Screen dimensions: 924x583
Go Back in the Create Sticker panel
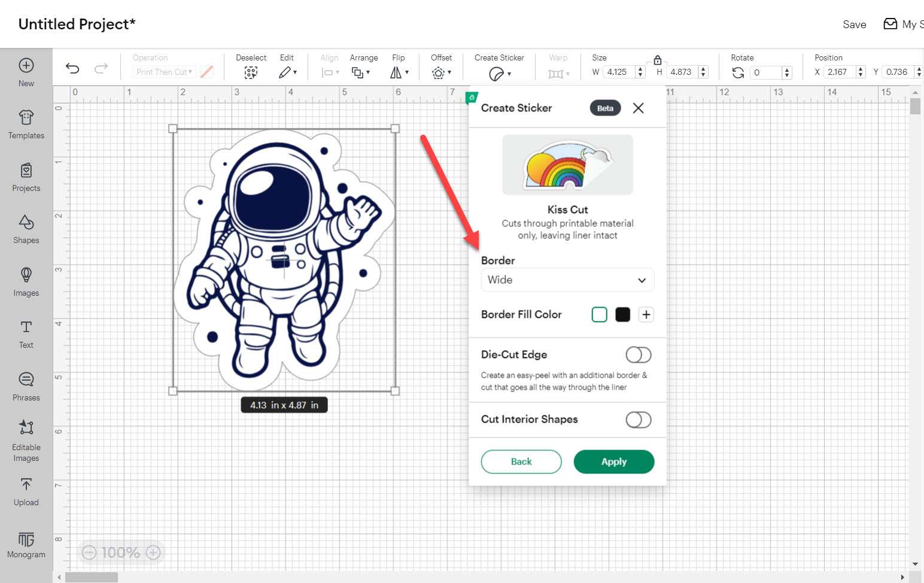pyautogui.click(x=521, y=461)
